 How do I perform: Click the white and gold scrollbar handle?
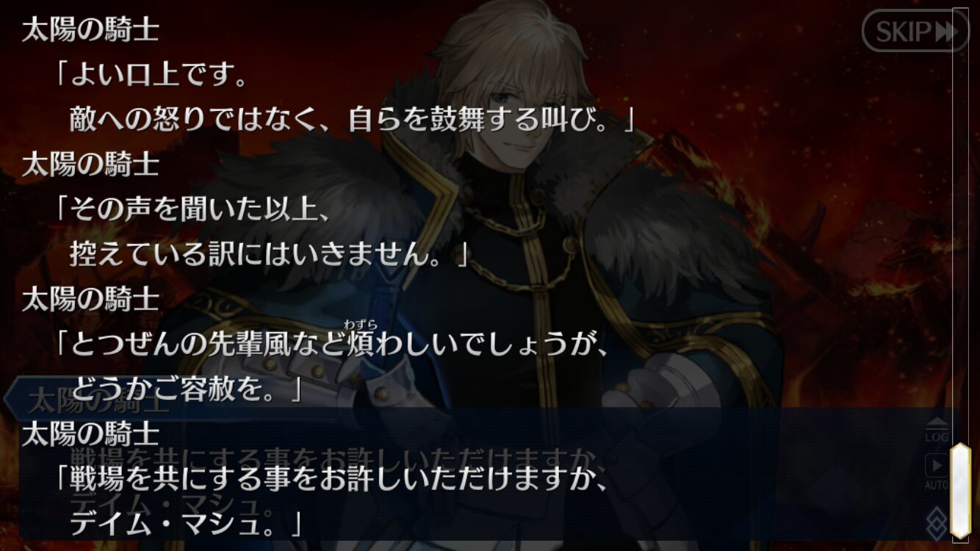[x=960, y=490]
